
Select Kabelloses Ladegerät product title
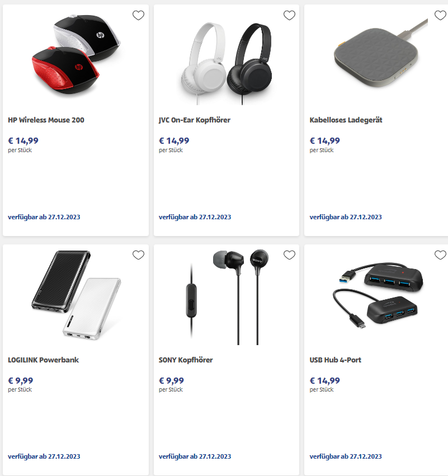point(346,120)
